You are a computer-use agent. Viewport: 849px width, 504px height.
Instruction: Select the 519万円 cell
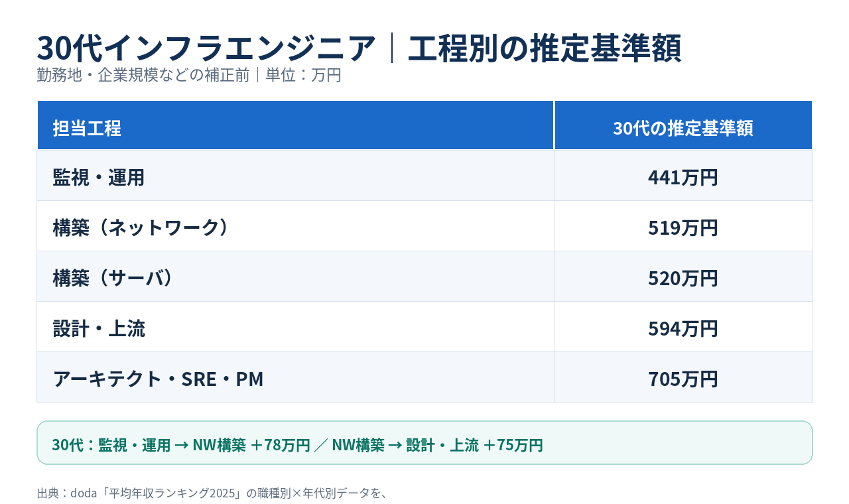683,226
